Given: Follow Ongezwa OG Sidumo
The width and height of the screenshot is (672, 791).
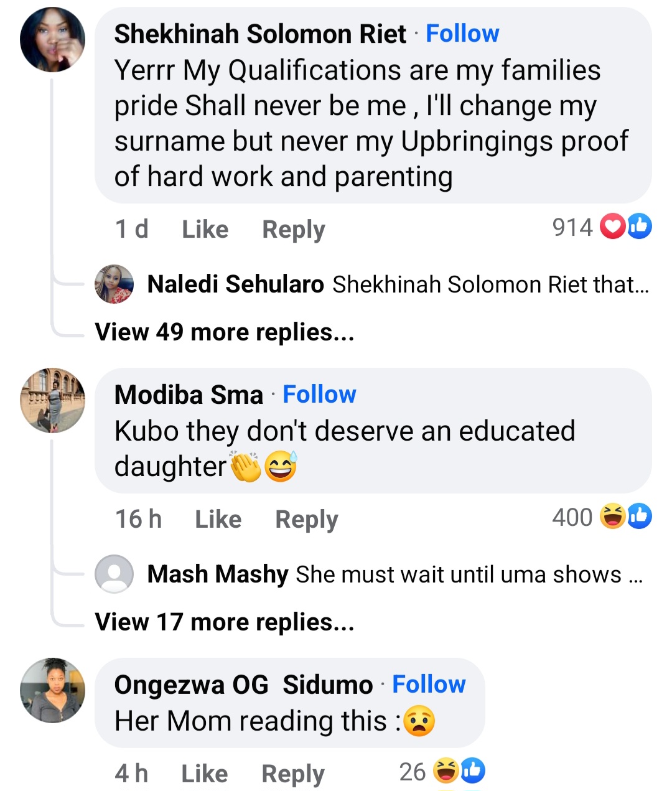Looking at the screenshot, I should point(428,683).
